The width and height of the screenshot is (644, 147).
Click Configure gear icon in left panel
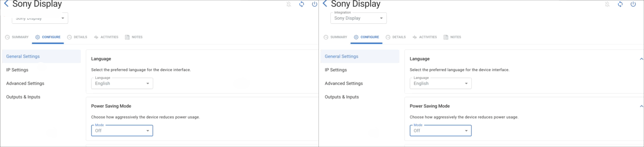(38, 37)
